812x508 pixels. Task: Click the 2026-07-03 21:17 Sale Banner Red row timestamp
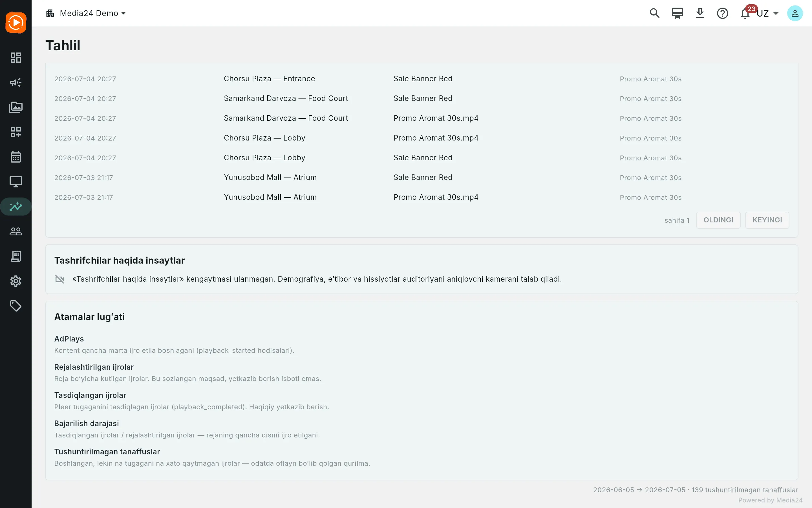tap(83, 178)
